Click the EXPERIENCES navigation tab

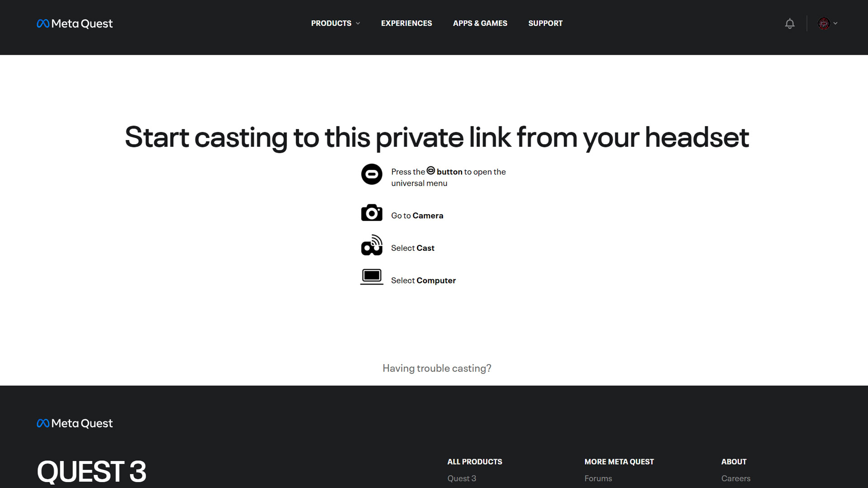point(406,23)
